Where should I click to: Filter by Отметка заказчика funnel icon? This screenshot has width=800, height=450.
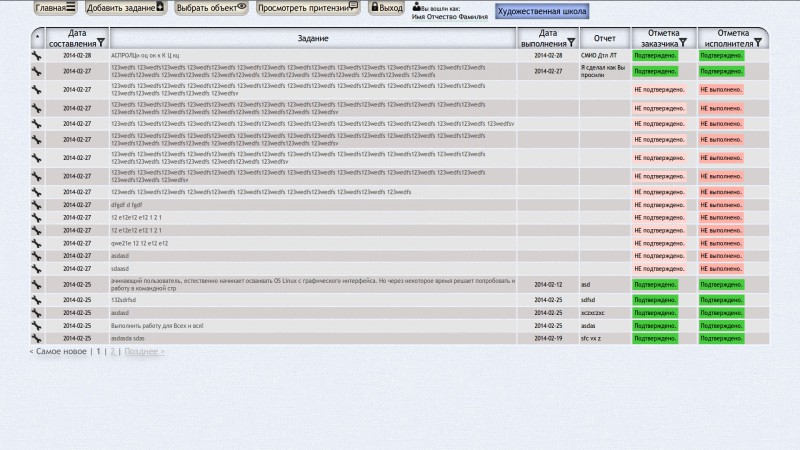tap(683, 43)
